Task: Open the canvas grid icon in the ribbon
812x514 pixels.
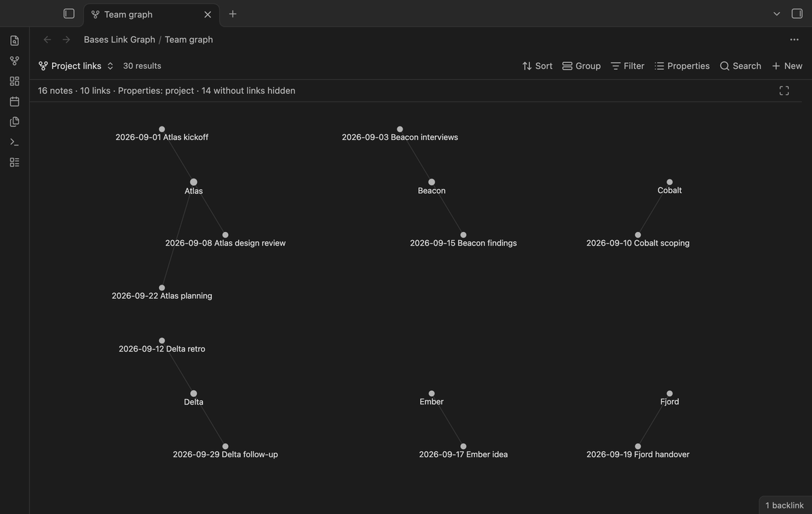Action: [x=14, y=81]
